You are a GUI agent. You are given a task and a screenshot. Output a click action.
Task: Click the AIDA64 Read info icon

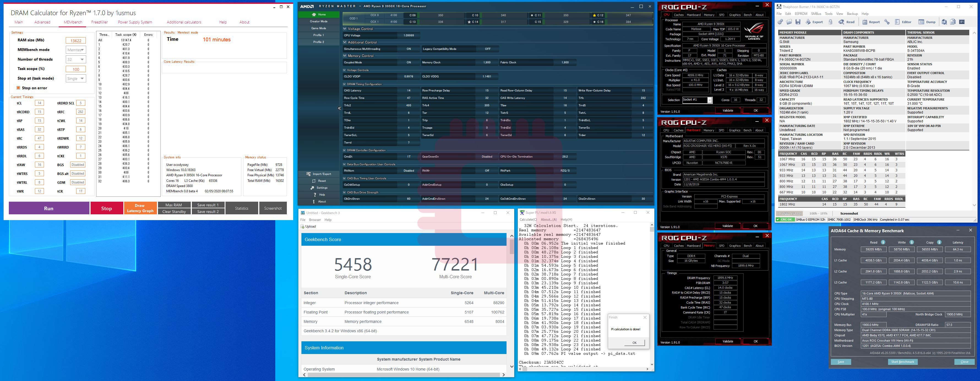[x=883, y=242]
